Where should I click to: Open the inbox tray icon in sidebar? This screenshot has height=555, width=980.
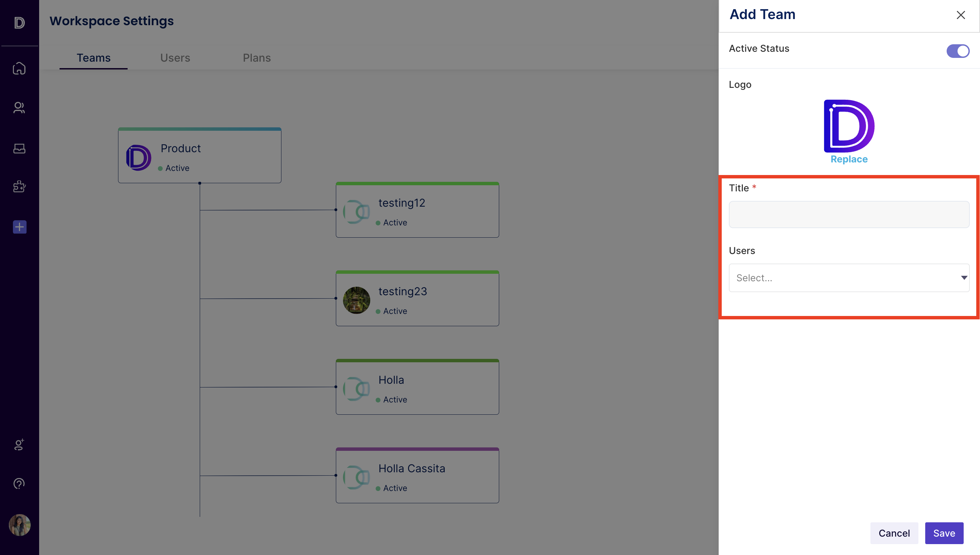coord(19,148)
